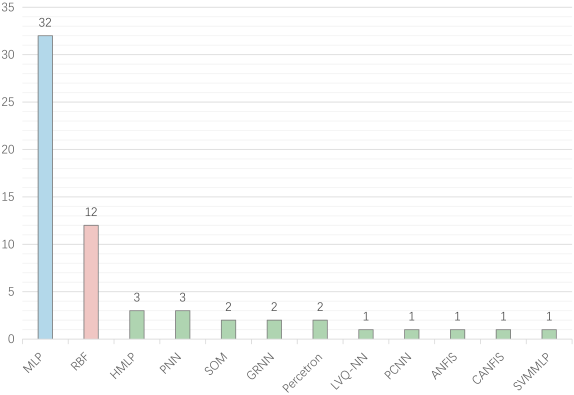Screen dimensions: 574x395
Task: Click the y-axis value 35
Action: 8,7
